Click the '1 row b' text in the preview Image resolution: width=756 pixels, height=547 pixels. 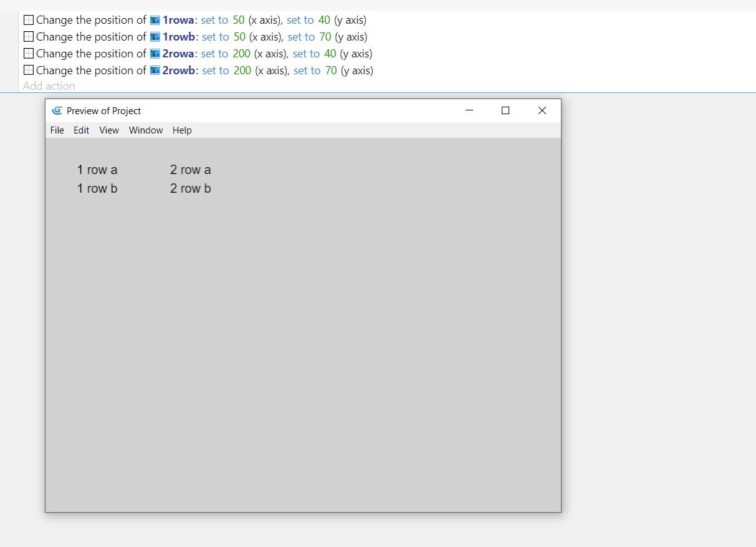tap(97, 188)
